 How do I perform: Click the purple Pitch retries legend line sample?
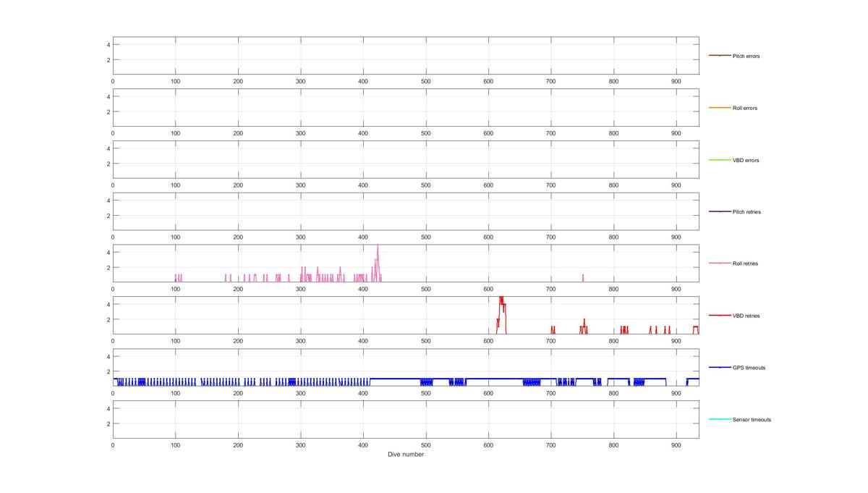(720, 212)
